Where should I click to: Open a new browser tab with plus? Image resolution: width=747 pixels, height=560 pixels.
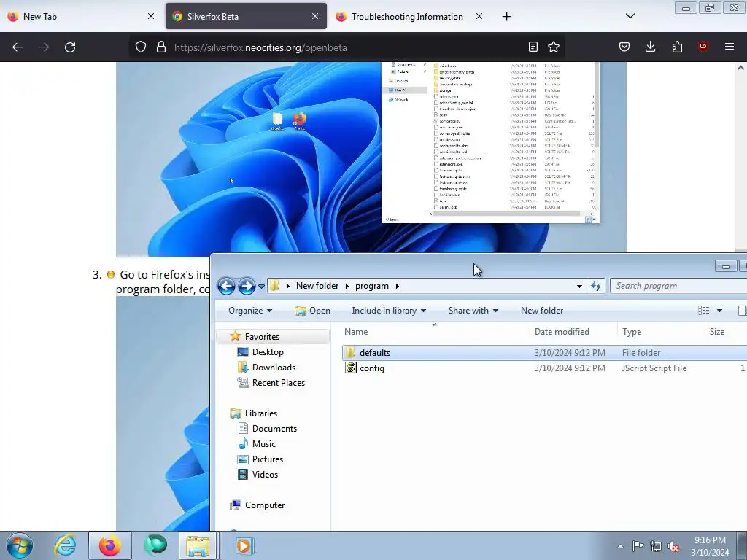[x=506, y=17]
